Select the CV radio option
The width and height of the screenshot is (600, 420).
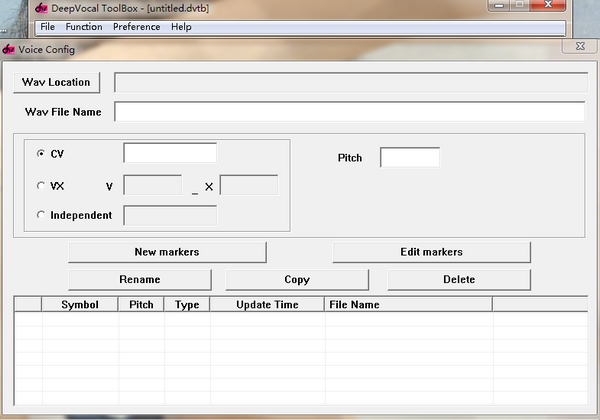point(41,154)
